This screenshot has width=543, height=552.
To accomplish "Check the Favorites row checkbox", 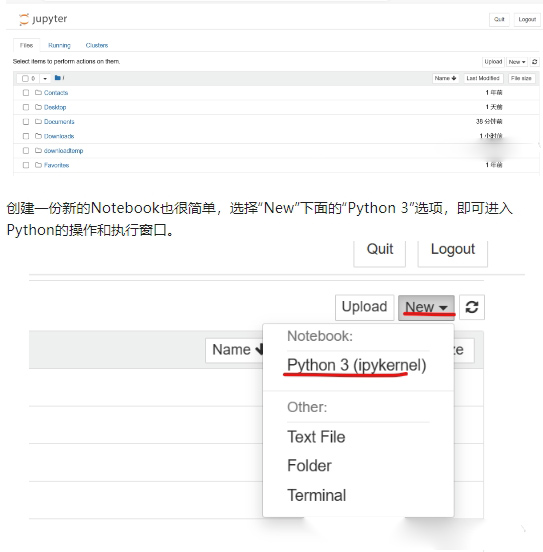I will 26,165.
